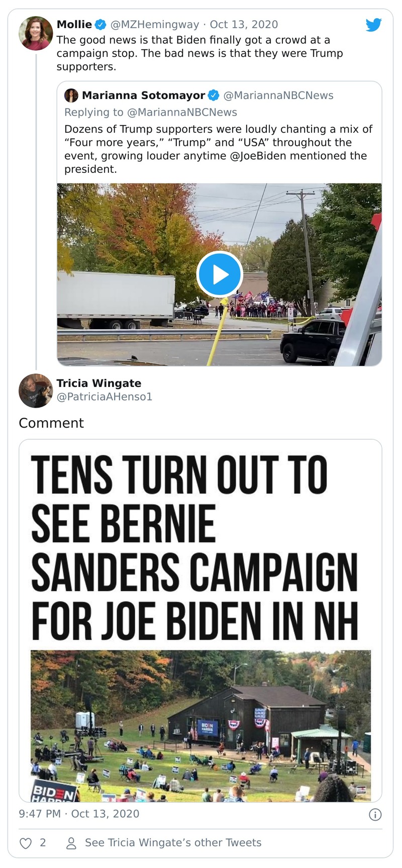Click the Oct 13, 2020 date link

244,25
